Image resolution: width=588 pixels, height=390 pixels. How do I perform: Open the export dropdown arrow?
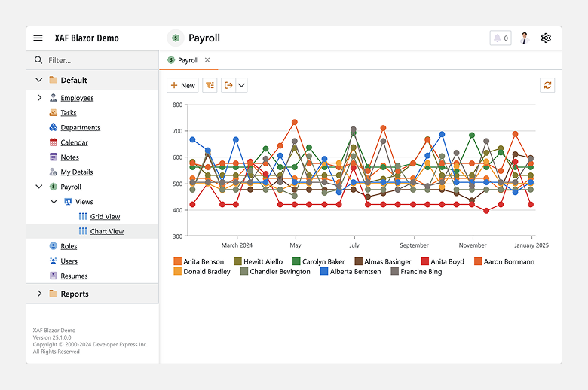(x=241, y=85)
